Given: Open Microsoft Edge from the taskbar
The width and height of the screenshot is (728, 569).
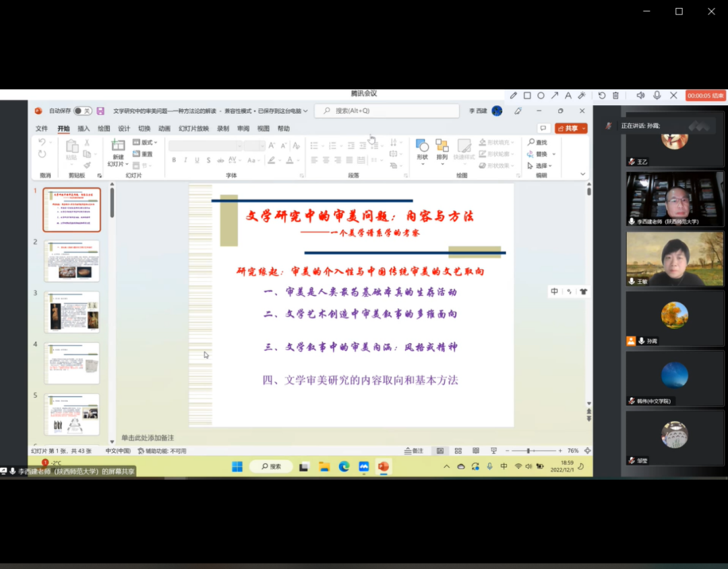Looking at the screenshot, I should [344, 467].
